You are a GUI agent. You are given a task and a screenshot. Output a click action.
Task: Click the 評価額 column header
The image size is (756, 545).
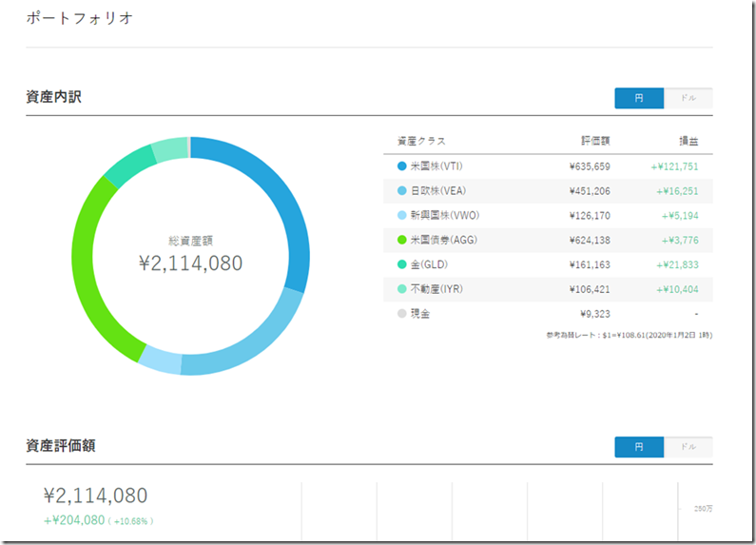pos(595,141)
